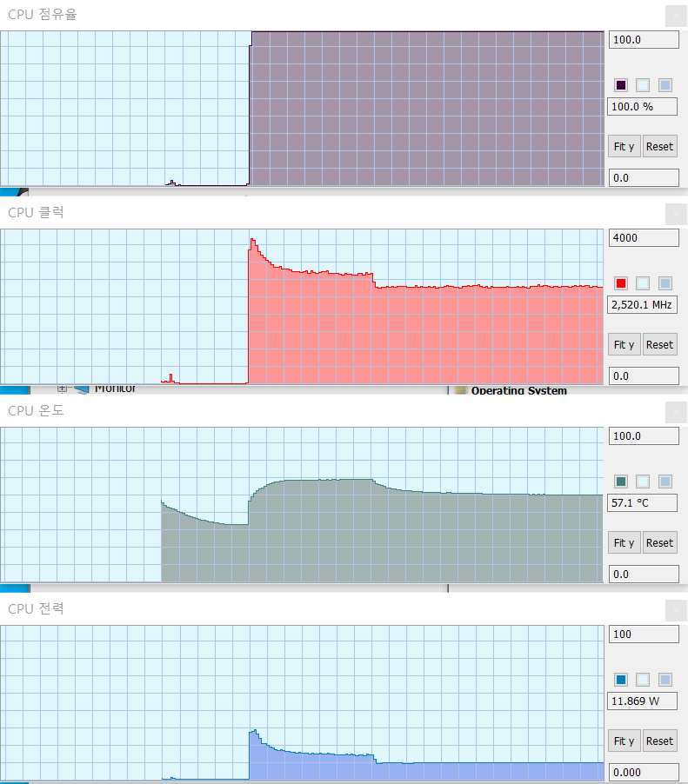The image size is (688, 784).
Task: Edit the 100 max value of CPU 전력
Action: [x=644, y=634]
